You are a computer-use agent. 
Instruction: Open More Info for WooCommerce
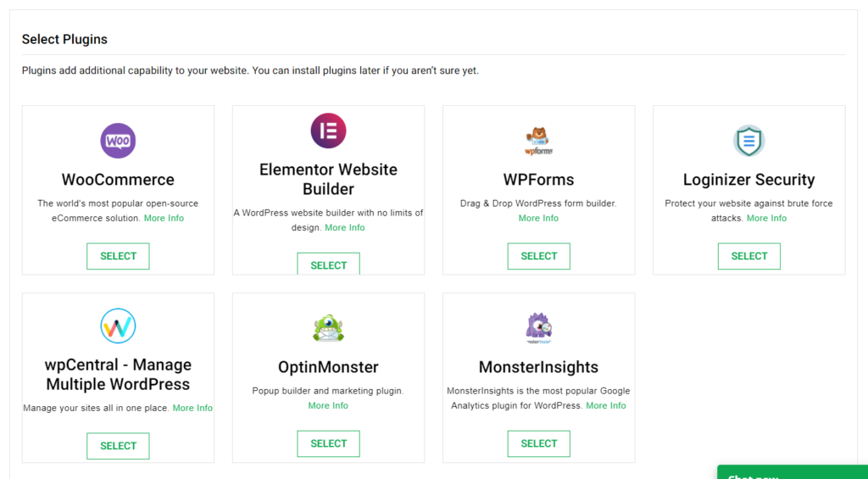tap(164, 218)
